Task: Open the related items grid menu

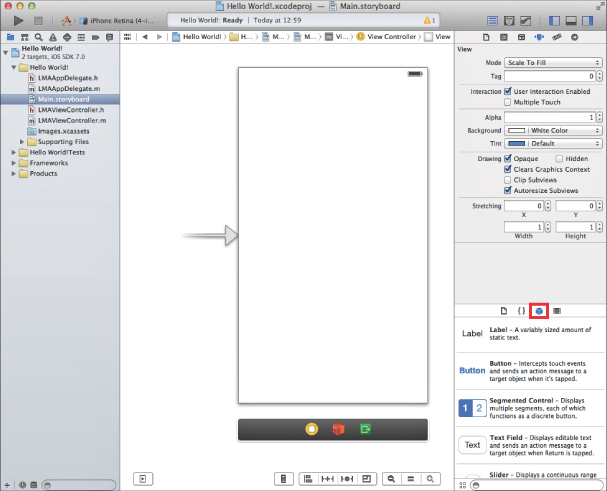Action: (127, 37)
